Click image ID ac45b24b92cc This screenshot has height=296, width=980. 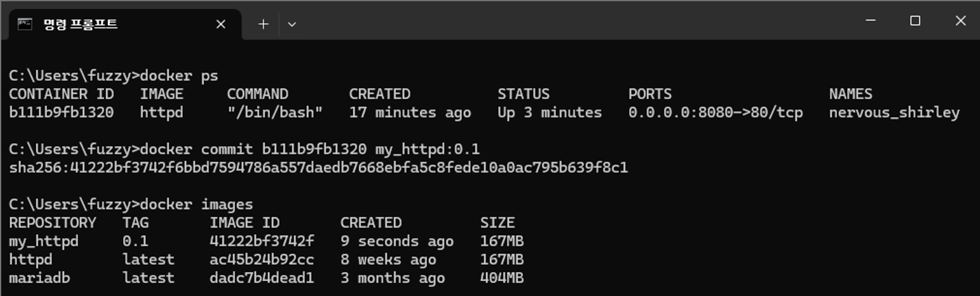coord(262,259)
